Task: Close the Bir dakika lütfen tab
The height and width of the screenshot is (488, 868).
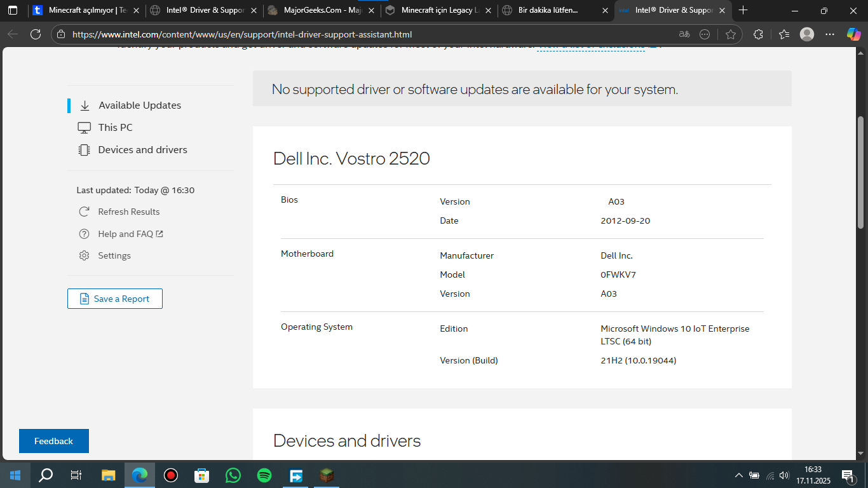Action: coord(605,10)
